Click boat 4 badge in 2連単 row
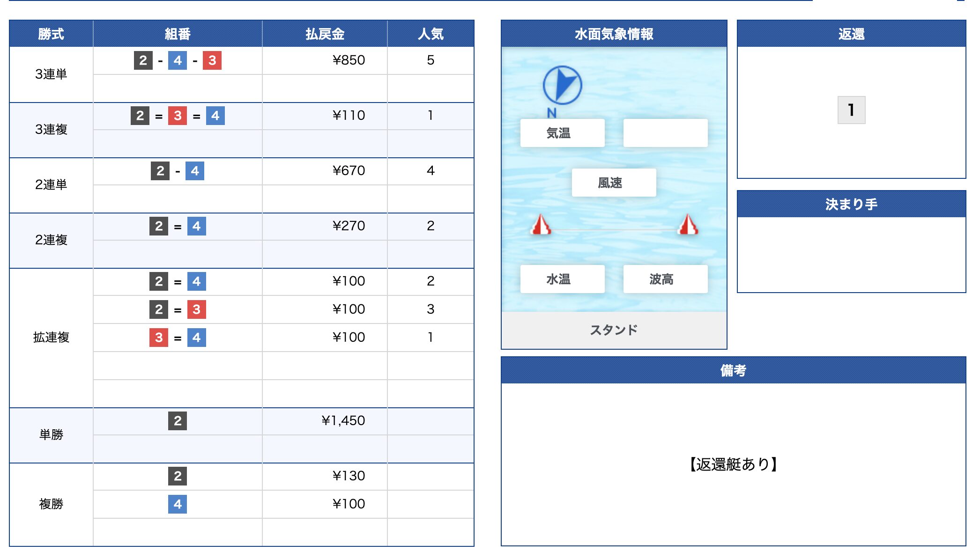 195,171
